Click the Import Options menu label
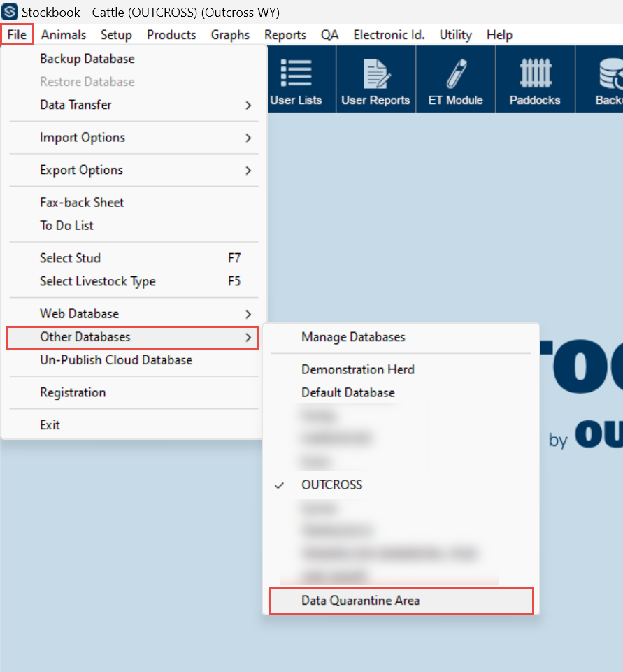The height and width of the screenshot is (672, 623). pyautogui.click(x=83, y=138)
